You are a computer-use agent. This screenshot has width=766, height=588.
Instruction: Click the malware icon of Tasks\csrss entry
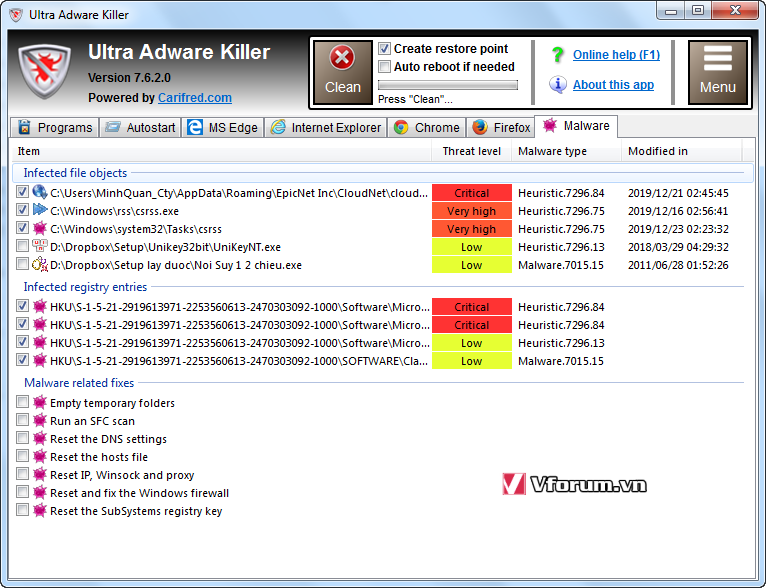[x=40, y=228]
